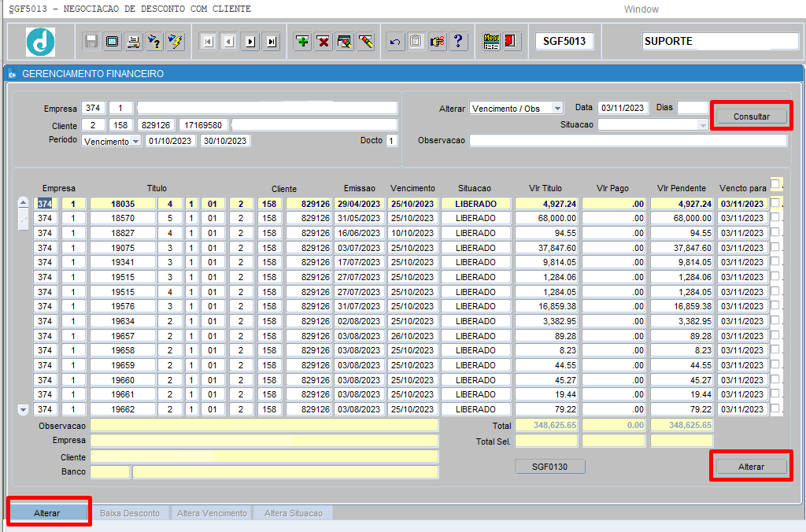
Task: Check the box for titulo 18827 row
Action: 775,232
